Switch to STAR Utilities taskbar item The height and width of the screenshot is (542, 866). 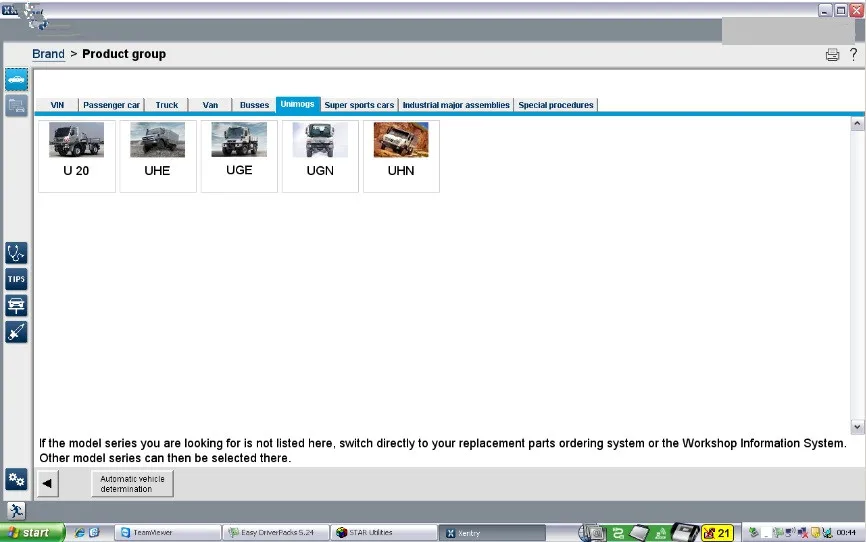point(384,533)
